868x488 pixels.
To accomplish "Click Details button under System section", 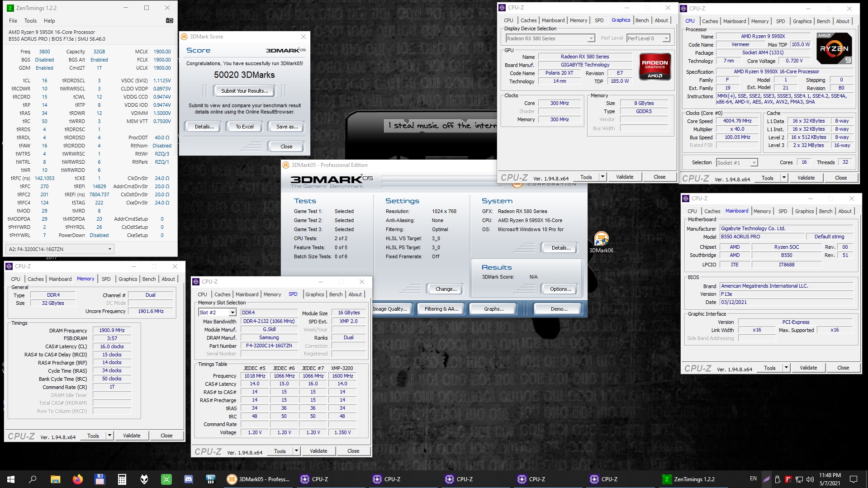I will tap(561, 248).
